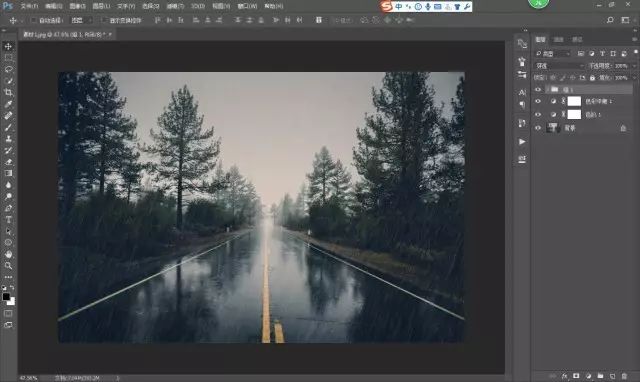Image resolution: width=640 pixels, height=382 pixels.
Task: Create new adjustment layer at panel bottom
Action: tap(588, 376)
